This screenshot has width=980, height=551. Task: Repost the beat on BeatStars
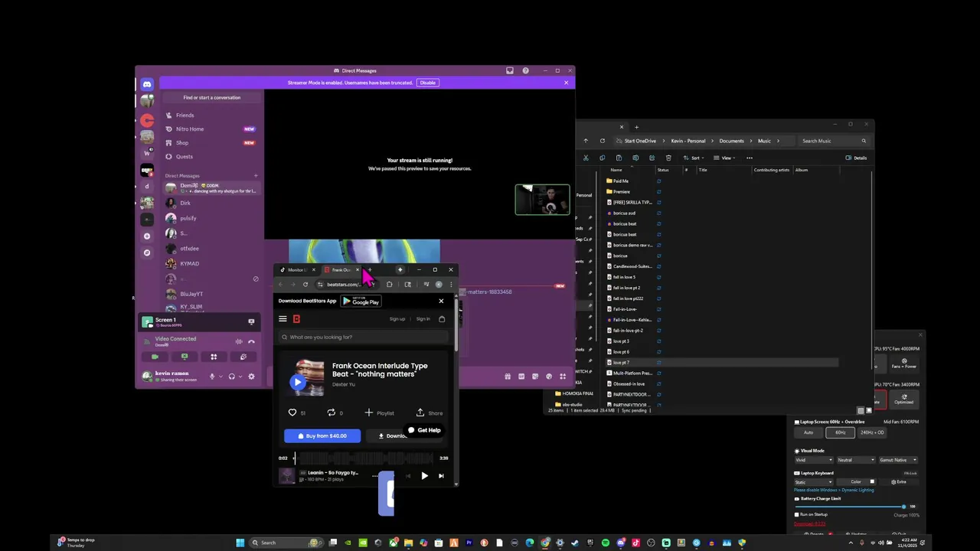click(x=332, y=412)
